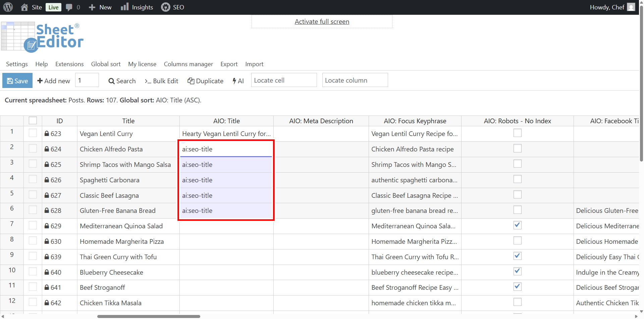This screenshot has width=644, height=319.
Task: Click the Save button
Action: 17,81
